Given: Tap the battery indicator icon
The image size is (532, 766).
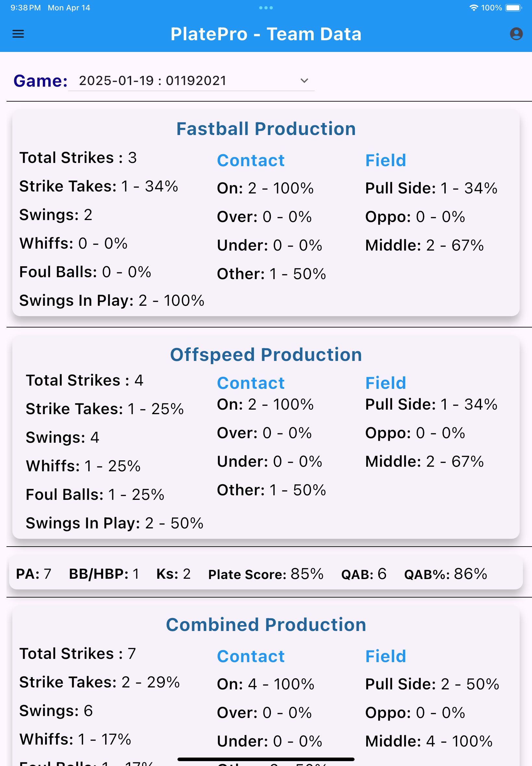Looking at the screenshot, I should click(513, 8).
